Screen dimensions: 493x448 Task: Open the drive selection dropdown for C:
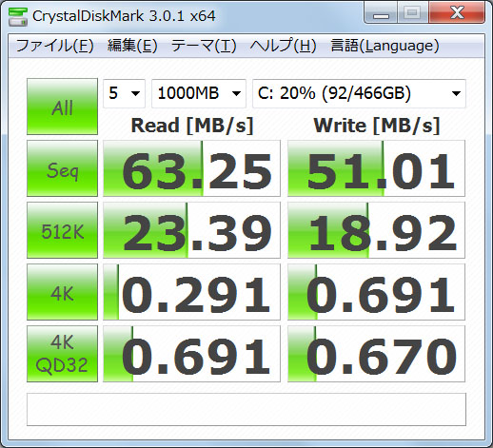coord(359,93)
